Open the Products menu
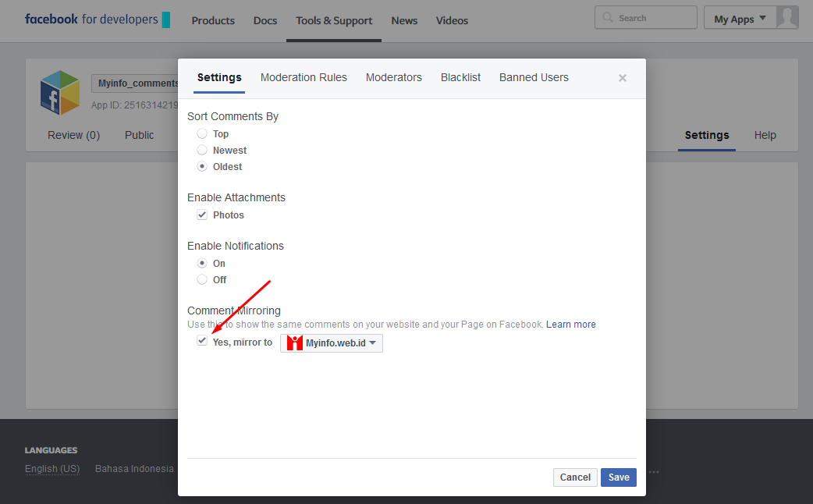This screenshot has width=813, height=504. [x=213, y=21]
